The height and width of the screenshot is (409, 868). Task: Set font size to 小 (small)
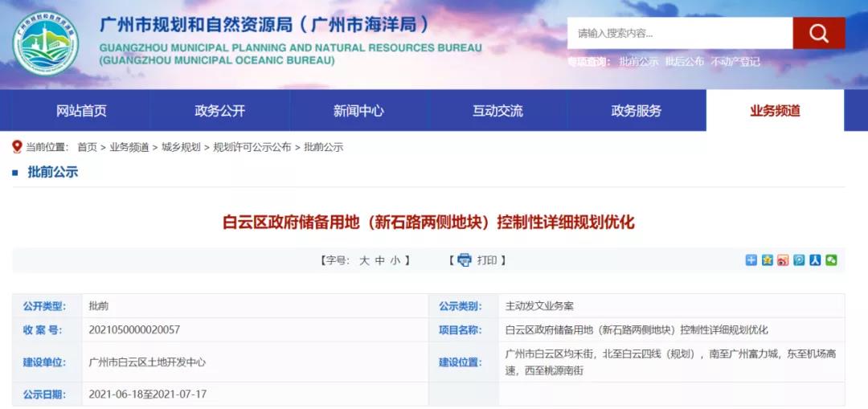pyautogui.click(x=395, y=260)
